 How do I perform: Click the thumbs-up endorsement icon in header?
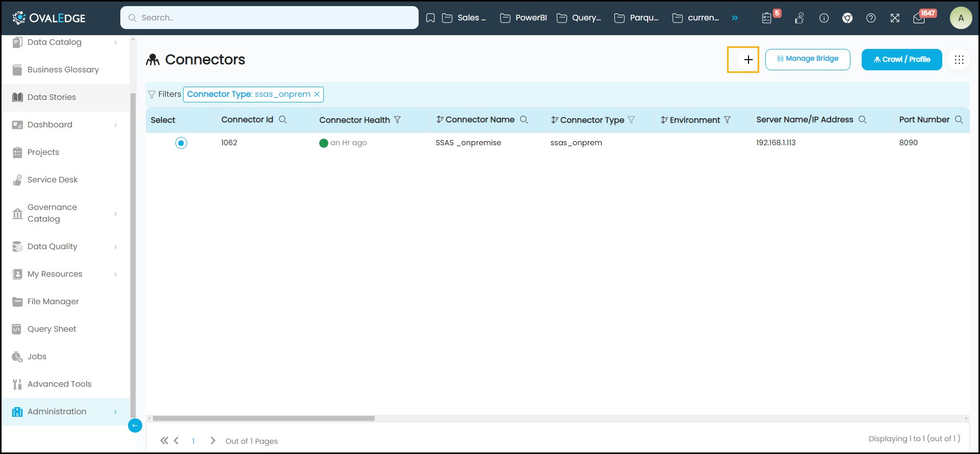[800, 18]
